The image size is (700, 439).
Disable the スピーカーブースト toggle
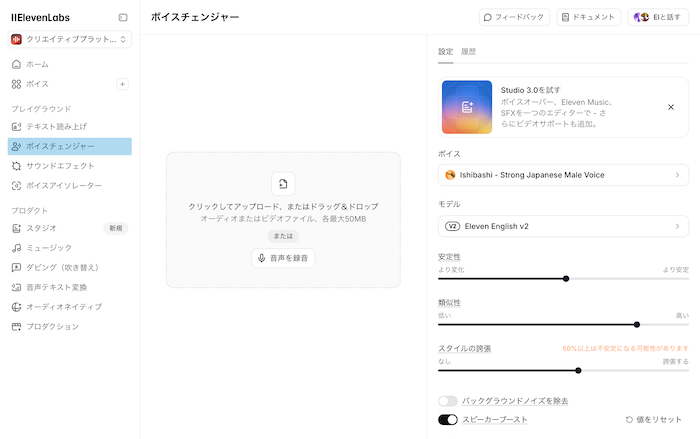click(x=447, y=420)
